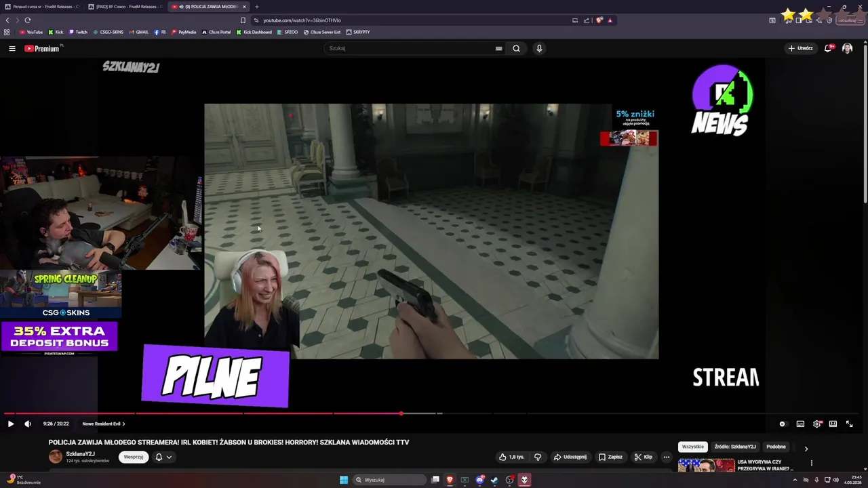The width and height of the screenshot is (868, 488).
Task: Create a clip with Klip button
Action: click(x=643, y=457)
